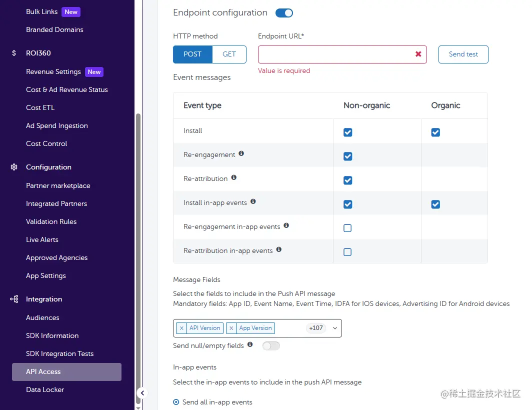Click info icon for Re-engagement in-app events
This screenshot has width=532, height=410.
pos(286,225)
